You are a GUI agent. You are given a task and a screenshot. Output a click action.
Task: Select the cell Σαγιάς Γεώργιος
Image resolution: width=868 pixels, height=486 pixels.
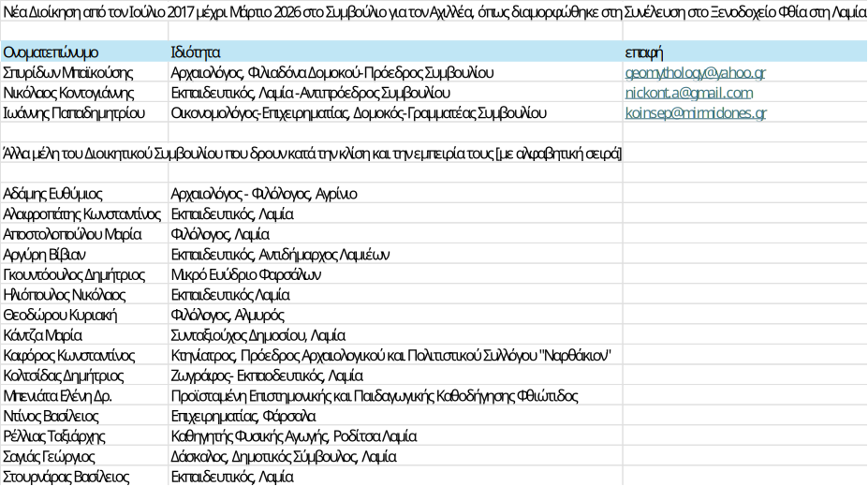click(x=84, y=456)
